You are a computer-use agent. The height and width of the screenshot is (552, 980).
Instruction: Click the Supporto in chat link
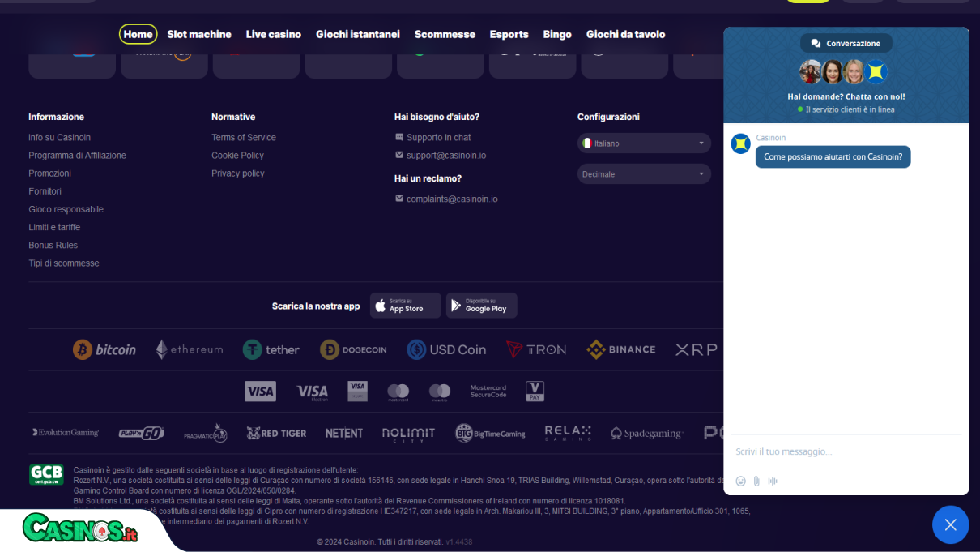coord(432,138)
